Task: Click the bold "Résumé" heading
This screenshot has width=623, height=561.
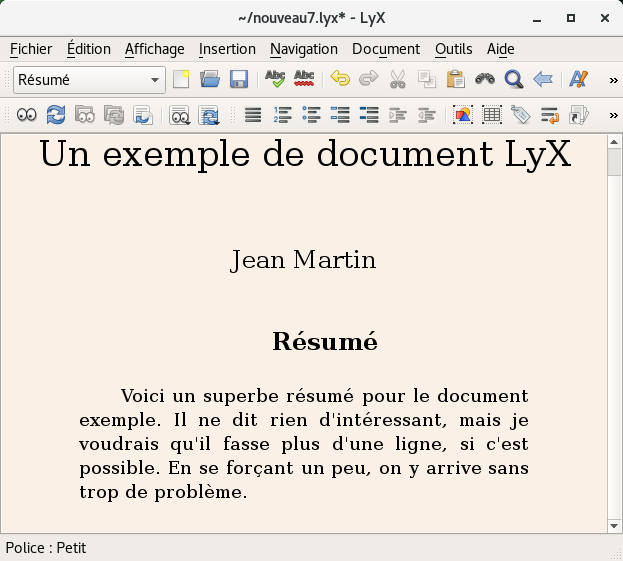Action: click(x=325, y=341)
